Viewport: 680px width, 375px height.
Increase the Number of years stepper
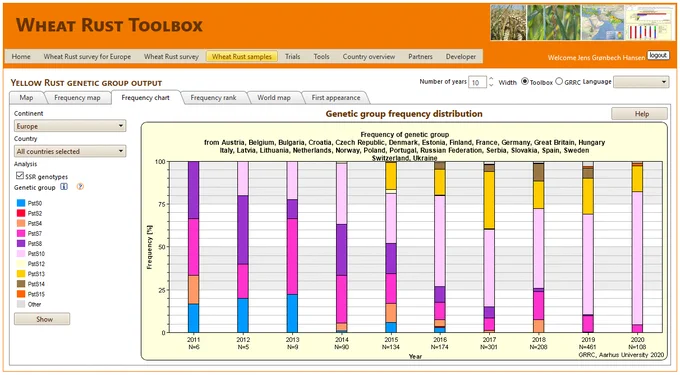click(491, 78)
